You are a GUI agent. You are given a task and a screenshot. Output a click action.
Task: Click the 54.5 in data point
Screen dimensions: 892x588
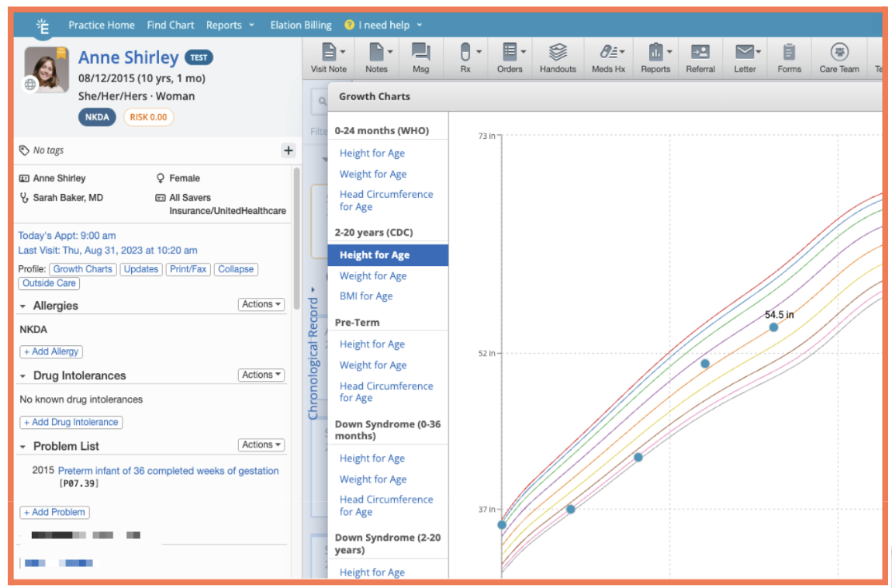[773, 327]
